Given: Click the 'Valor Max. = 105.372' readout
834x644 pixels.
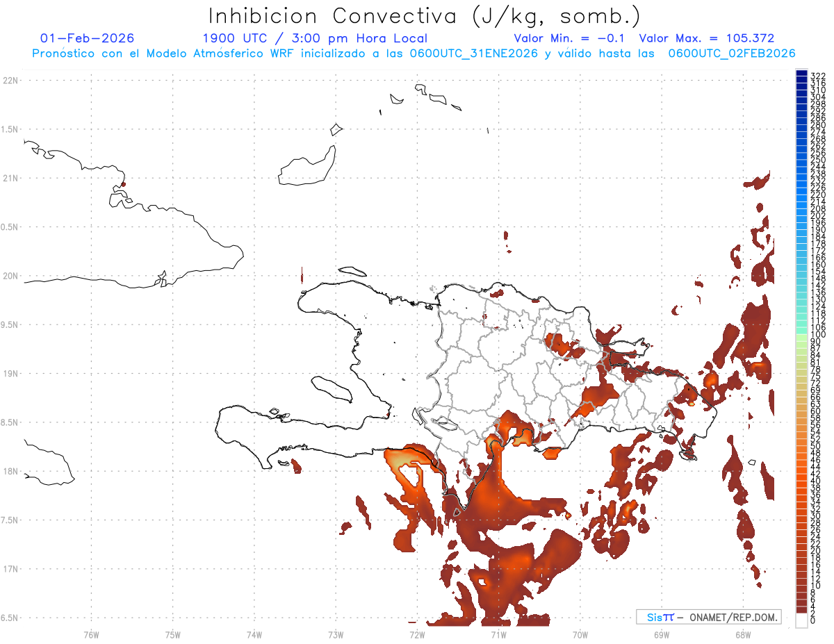Looking at the screenshot, I should [707, 38].
